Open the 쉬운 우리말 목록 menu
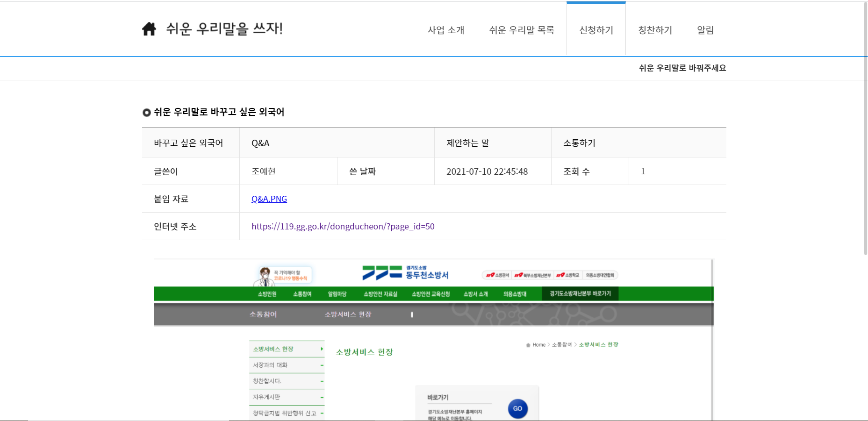 522,30
